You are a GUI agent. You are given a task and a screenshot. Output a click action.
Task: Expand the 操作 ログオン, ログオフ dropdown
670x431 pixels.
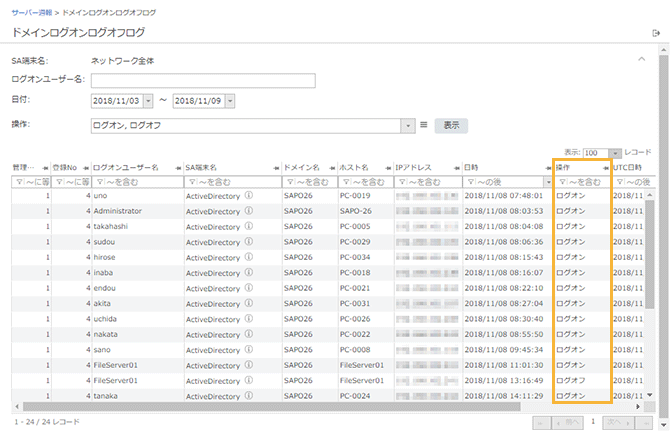[x=408, y=125]
